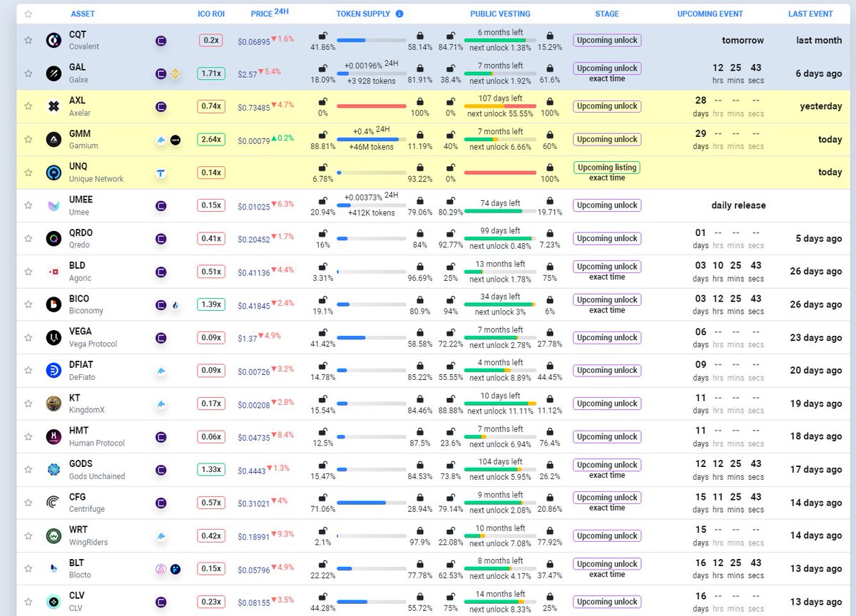This screenshot has height=616, width=856.
Task: Open the Centrifuge CFG logo icon
Action: pyautogui.click(x=53, y=503)
